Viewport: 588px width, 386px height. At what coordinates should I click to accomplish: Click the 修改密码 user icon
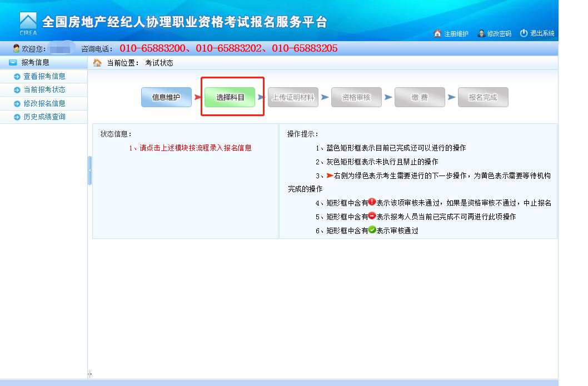point(481,33)
